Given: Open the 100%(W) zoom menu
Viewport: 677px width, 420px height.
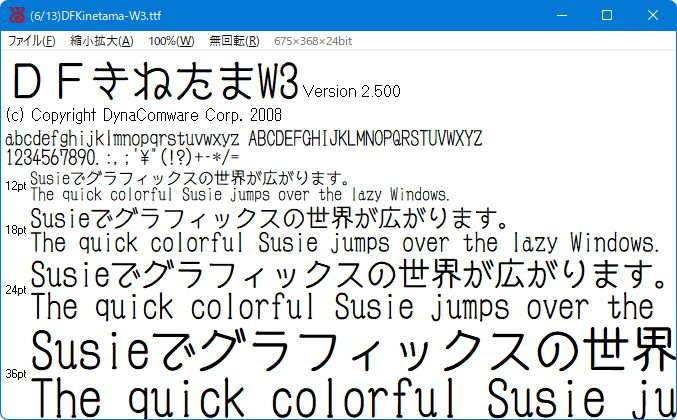Looking at the screenshot, I should pos(171,41).
